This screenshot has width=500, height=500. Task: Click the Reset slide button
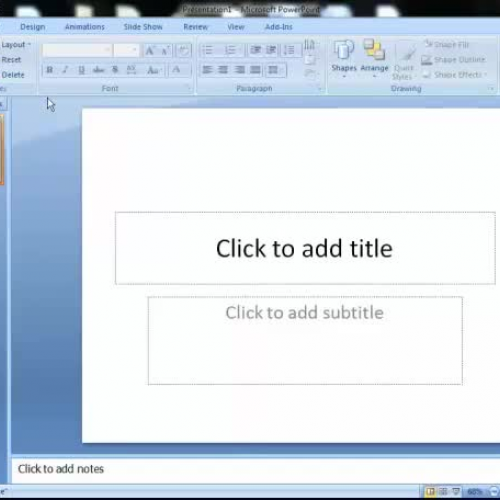(11, 60)
